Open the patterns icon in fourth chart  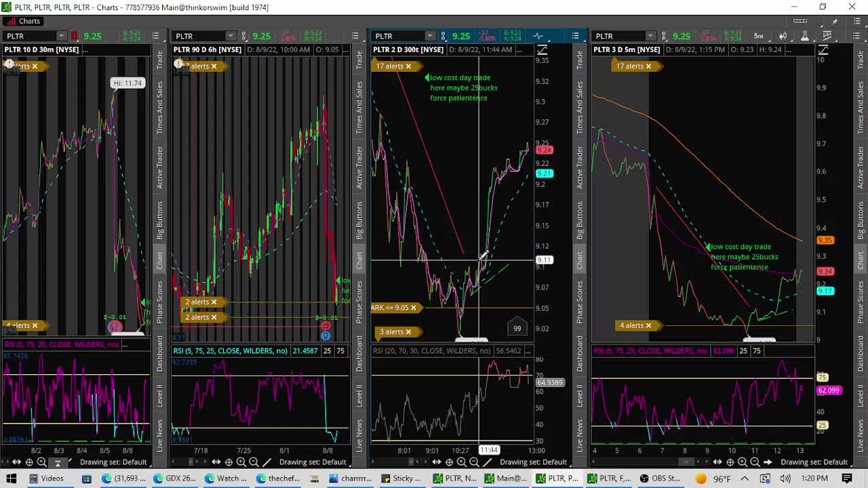pyautogui.click(x=827, y=36)
